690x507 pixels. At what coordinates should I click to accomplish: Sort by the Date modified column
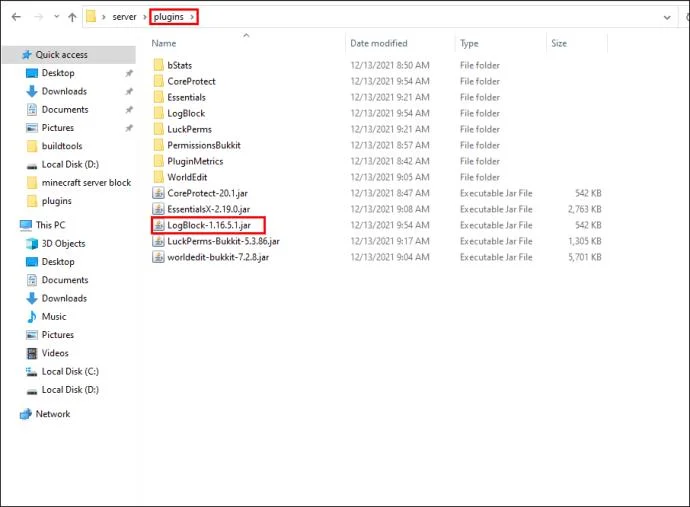(x=379, y=43)
